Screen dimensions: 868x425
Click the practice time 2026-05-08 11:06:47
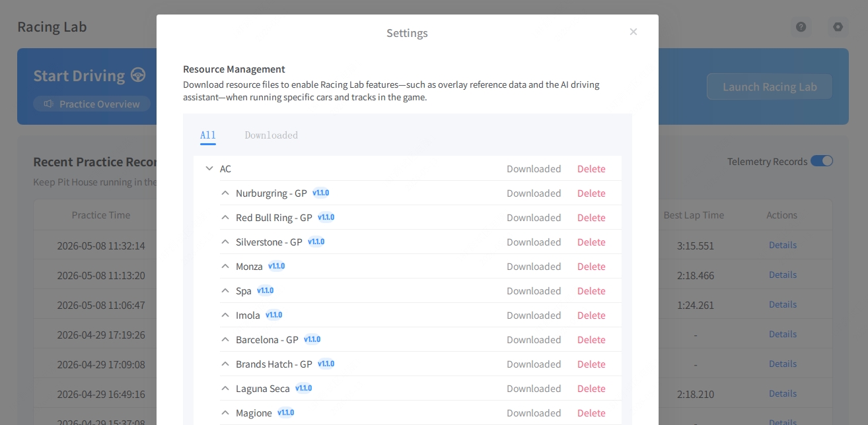pos(101,305)
